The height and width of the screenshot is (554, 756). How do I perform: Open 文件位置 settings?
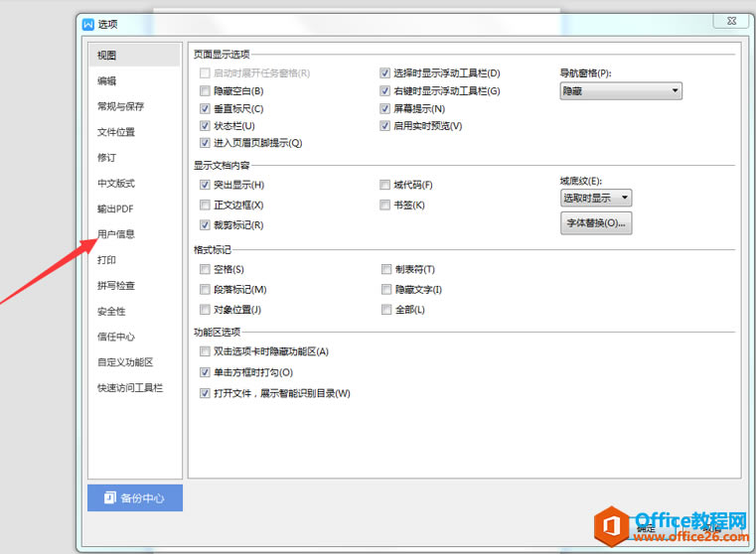116,132
